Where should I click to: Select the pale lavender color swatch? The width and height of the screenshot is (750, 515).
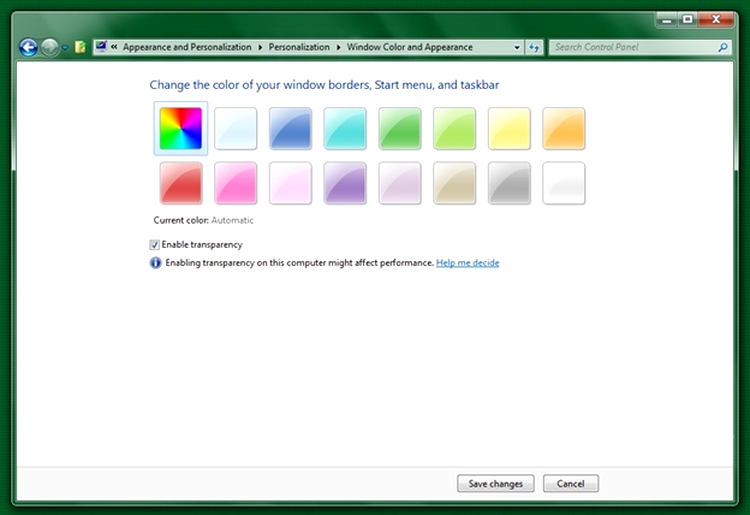(399, 183)
